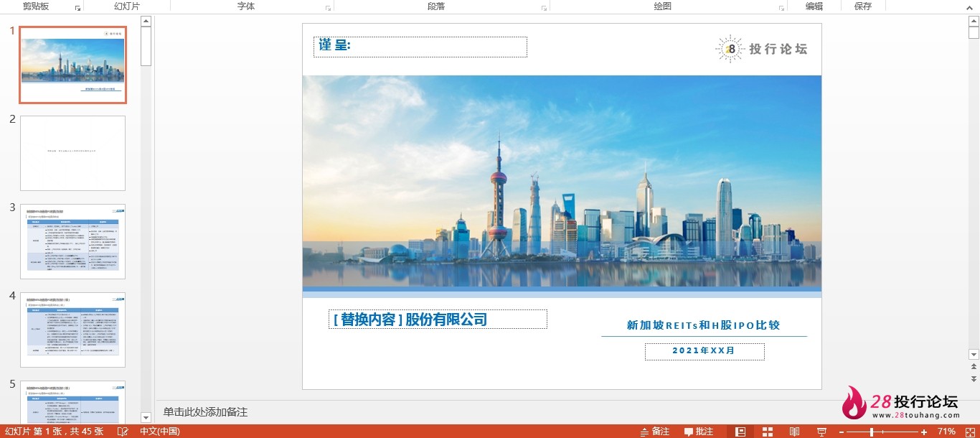Select slide 3 thumbnail
The image size is (980, 438).
pyautogui.click(x=72, y=241)
